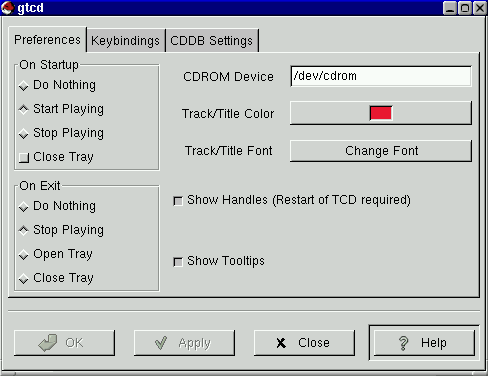
Task: Open the Change Font dialog
Action: (x=381, y=151)
